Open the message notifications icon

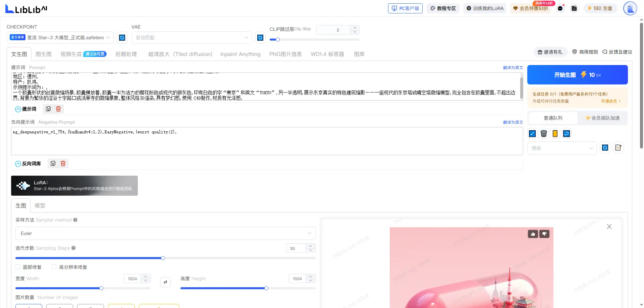click(560, 8)
